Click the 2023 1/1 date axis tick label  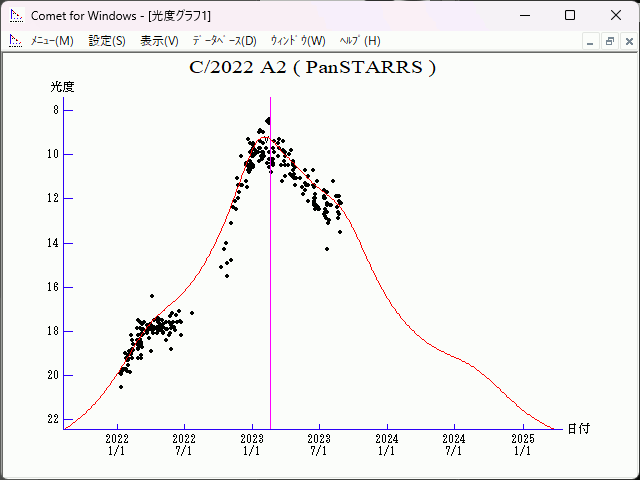pyautogui.click(x=252, y=445)
